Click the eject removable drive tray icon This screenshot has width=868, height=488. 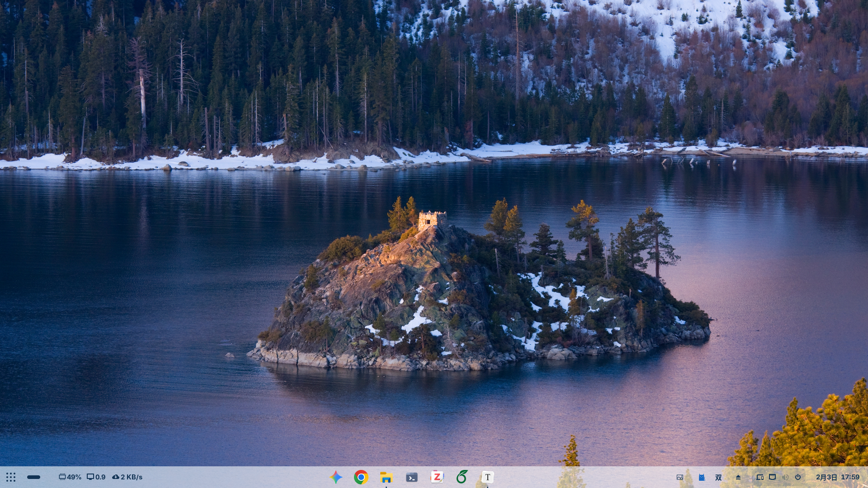point(738,477)
